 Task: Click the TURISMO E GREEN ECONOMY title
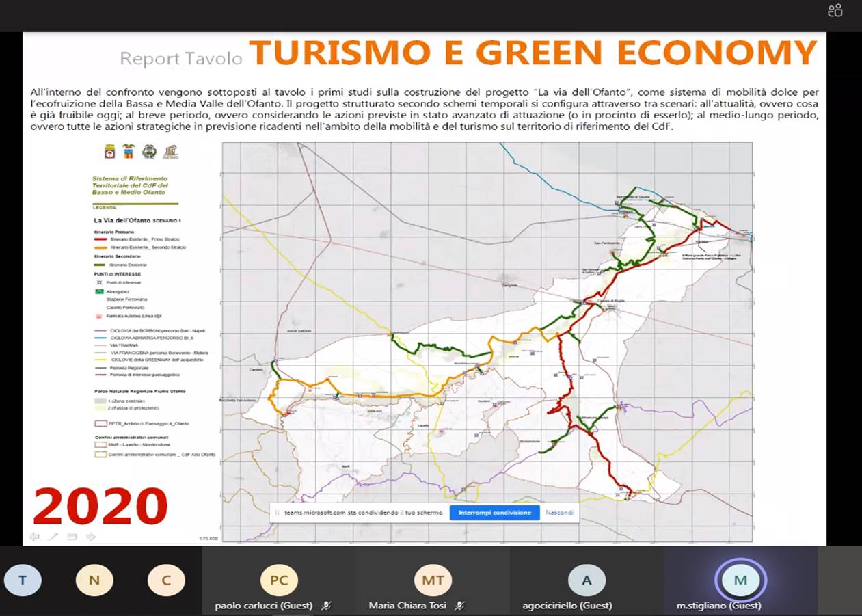click(x=533, y=53)
